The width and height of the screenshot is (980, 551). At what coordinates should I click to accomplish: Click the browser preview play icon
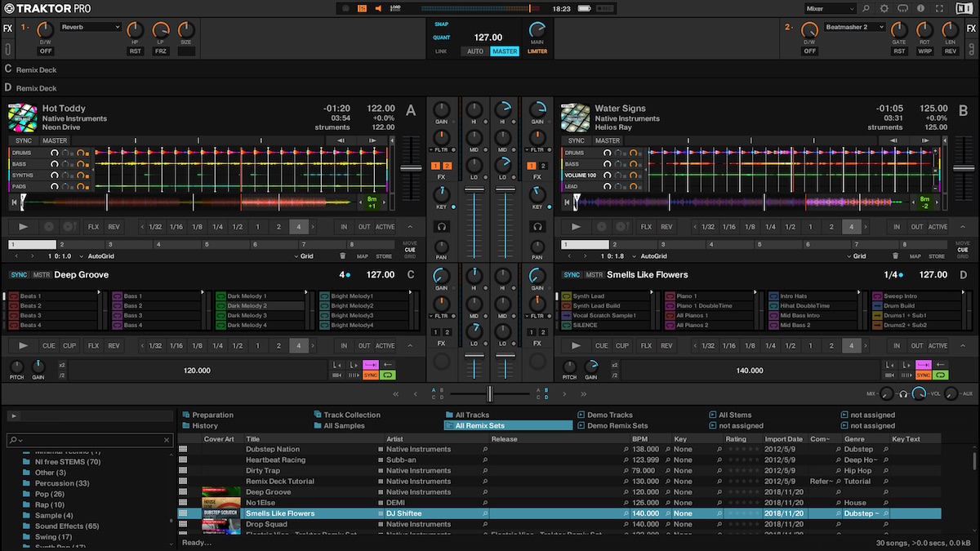tap(14, 416)
